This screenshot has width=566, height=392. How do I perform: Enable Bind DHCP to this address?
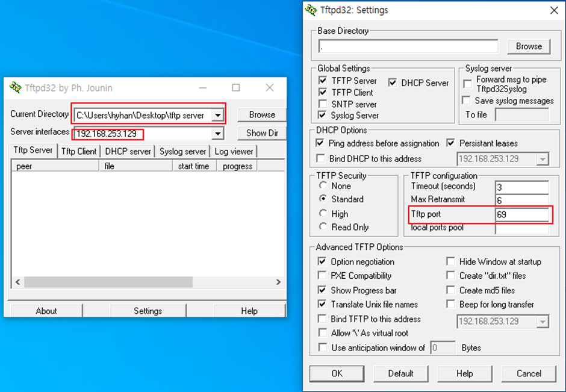[x=320, y=158]
